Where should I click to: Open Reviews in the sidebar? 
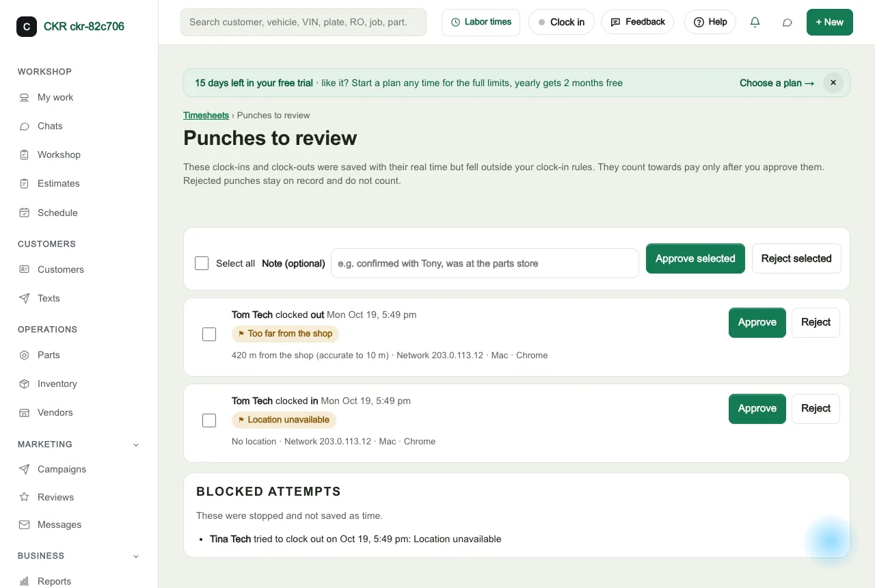pyautogui.click(x=55, y=497)
